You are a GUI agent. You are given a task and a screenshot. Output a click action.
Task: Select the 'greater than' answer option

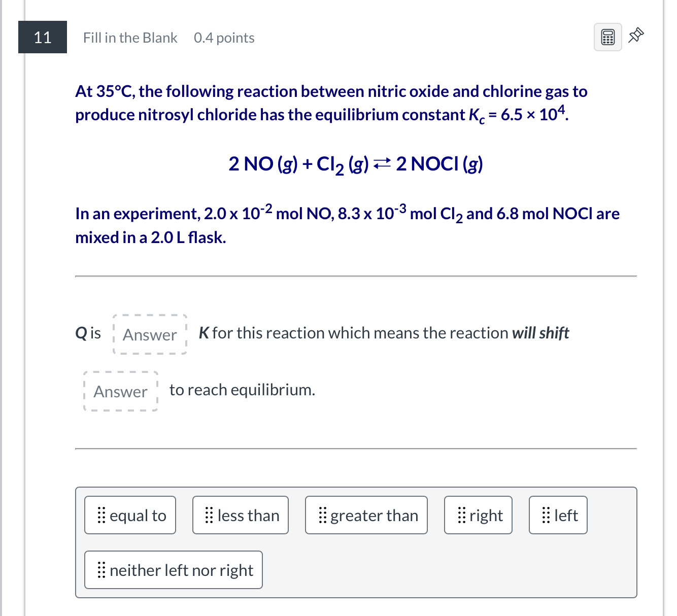(366, 515)
